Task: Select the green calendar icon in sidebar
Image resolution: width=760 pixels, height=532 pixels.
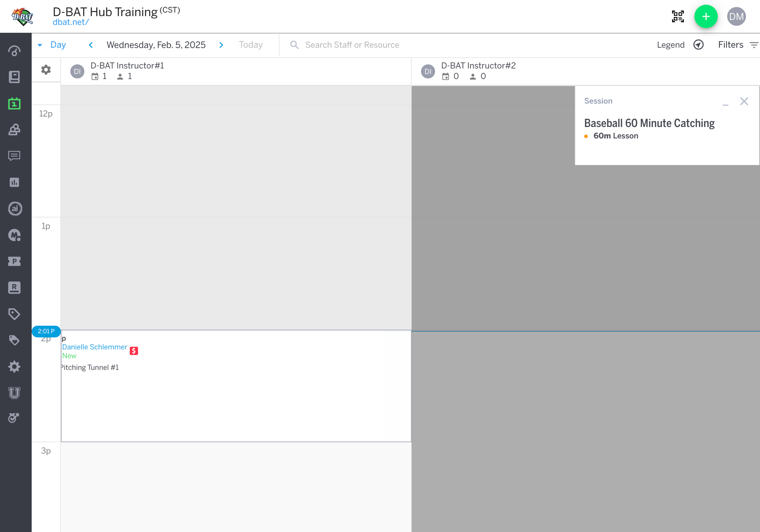Action: point(14,103)
